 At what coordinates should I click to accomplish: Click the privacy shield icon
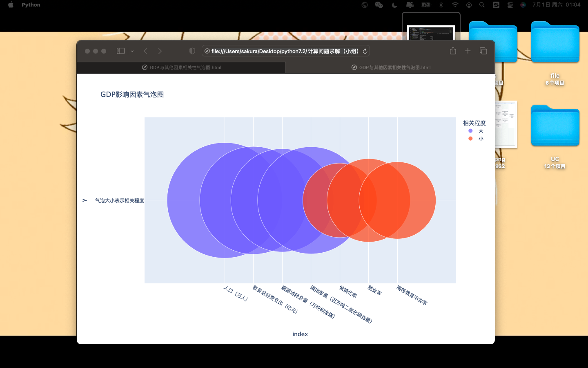(x=192, y=51)
